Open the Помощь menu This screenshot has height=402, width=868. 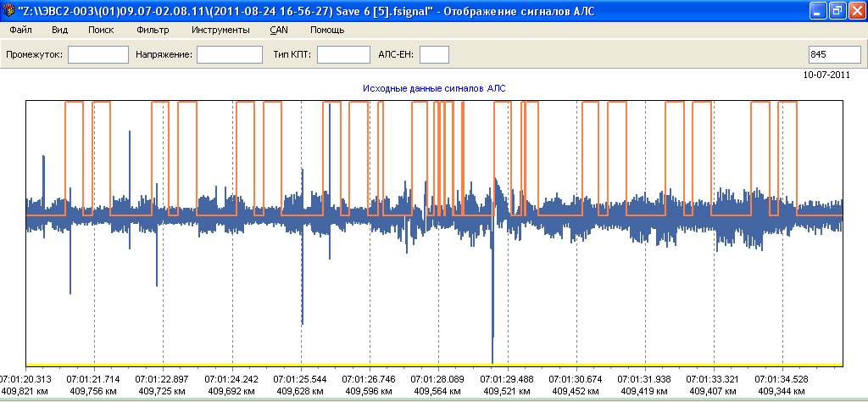326,30
